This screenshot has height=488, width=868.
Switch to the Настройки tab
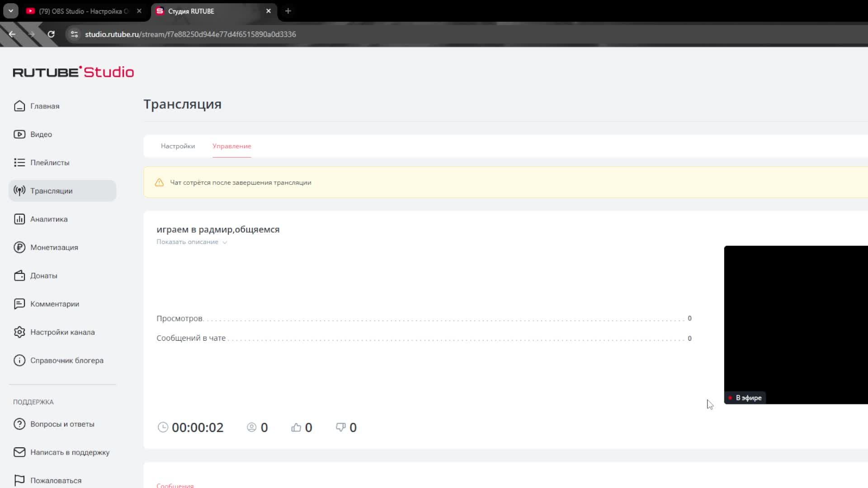[178, 146]
